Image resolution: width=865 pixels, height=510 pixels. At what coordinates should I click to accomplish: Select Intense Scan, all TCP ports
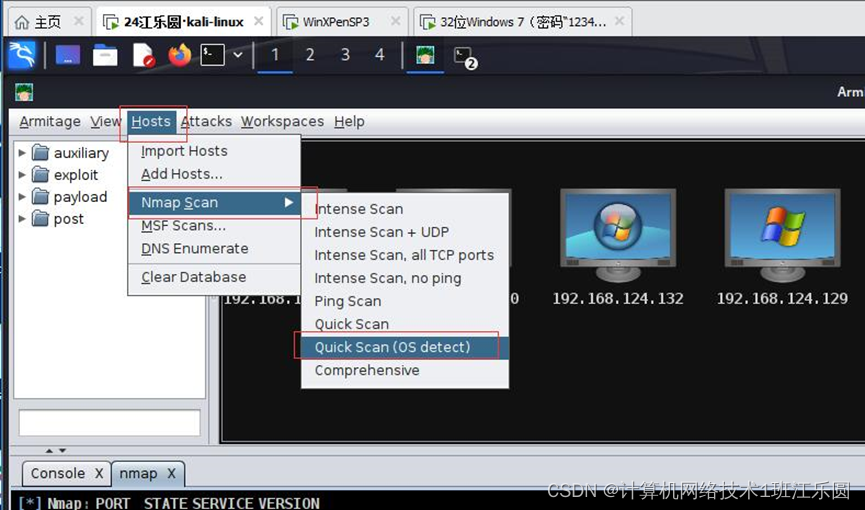tap(405, 255)
